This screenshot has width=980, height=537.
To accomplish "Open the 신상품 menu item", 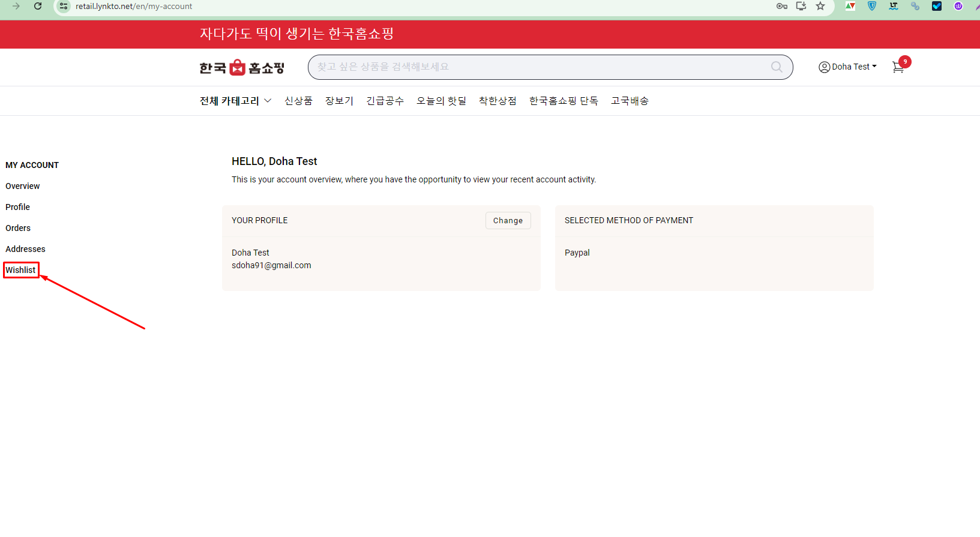I will point(298,101).
